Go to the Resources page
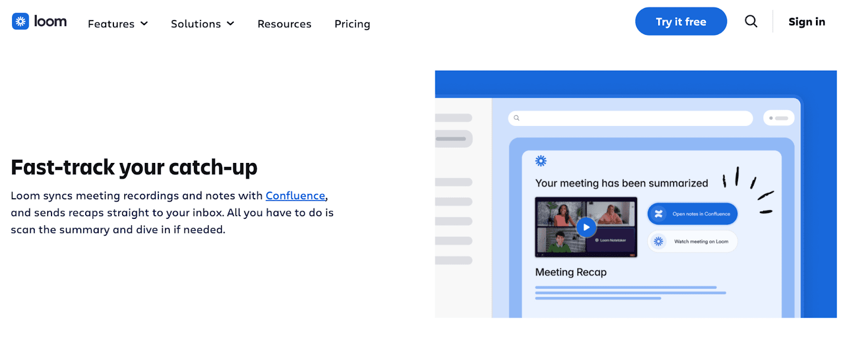The image size is (868, 347). pyautogui.click(x=284, y=24)
